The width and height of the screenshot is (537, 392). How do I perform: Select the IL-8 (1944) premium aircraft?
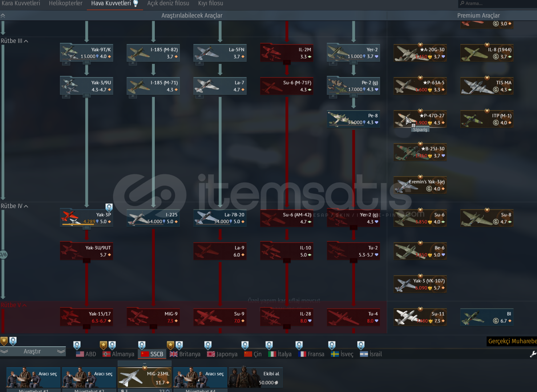487,53
